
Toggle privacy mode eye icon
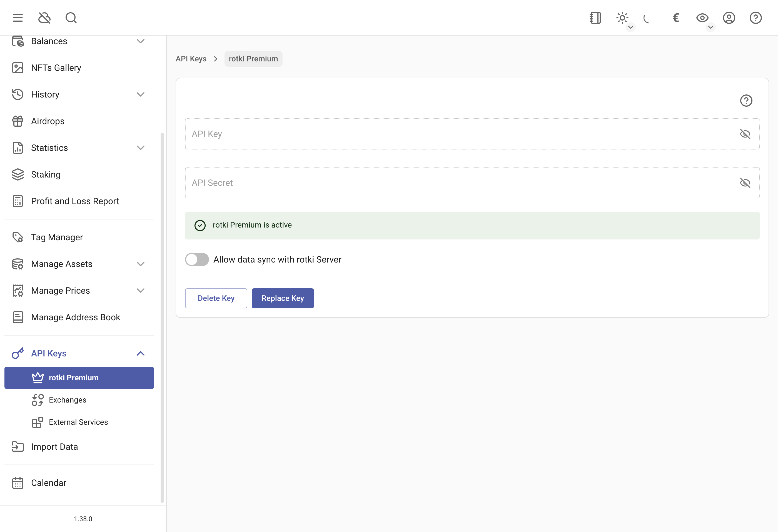click(702, 18)
